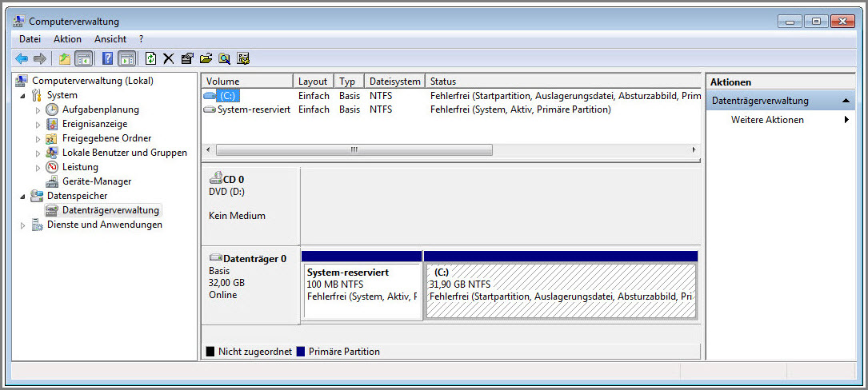Open the Aktion menu
Screen dimensions: 868x390
[67, 38]
